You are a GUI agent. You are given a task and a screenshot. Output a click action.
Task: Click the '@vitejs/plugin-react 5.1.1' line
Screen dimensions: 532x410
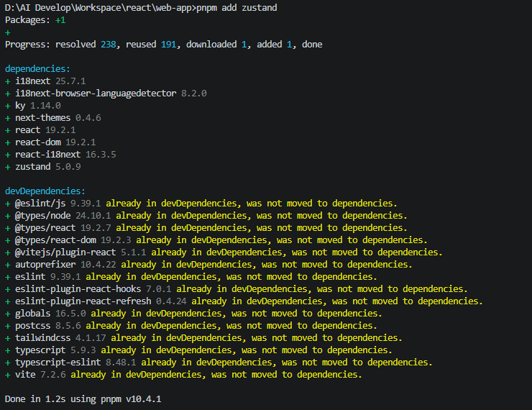tap(224, 252)
